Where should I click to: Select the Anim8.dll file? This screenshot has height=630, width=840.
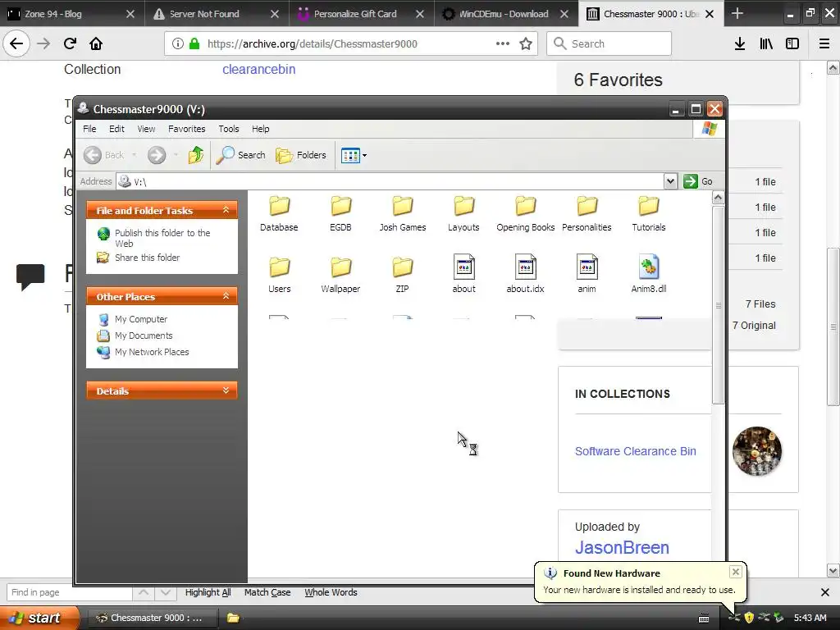click(649, 275)
